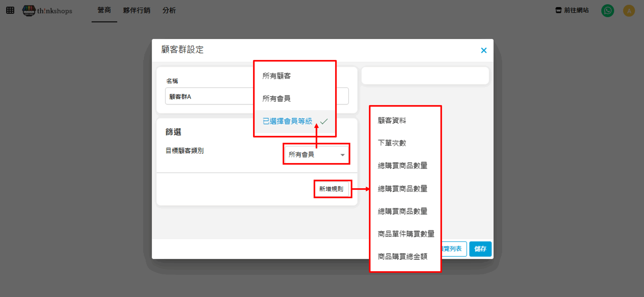The image size is (644, 297).
Task: Close the 顧客群設定 dialog
Action: [484, 50]
